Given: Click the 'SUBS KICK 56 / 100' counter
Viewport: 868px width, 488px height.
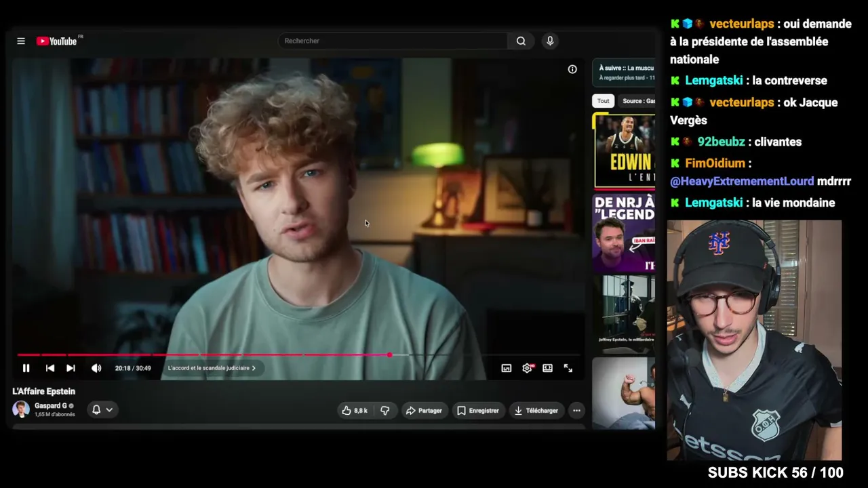Looking at the screenshot, I should click(776, 473).
